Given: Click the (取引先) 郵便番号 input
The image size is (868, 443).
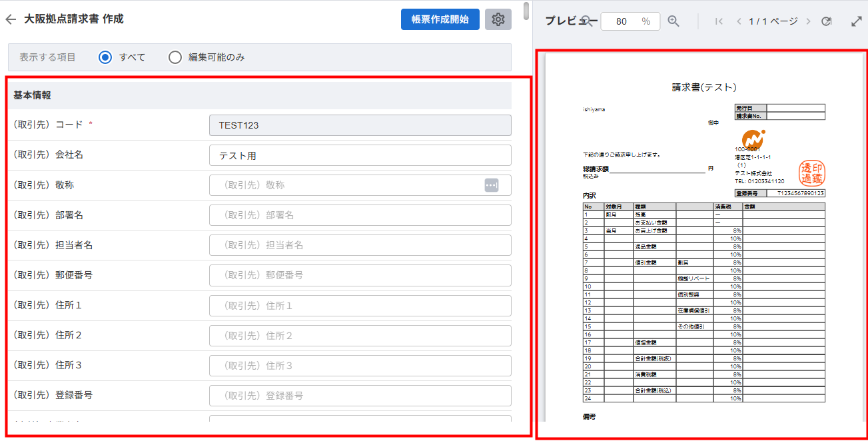Looking at the screenshot, I should [360, 275].
